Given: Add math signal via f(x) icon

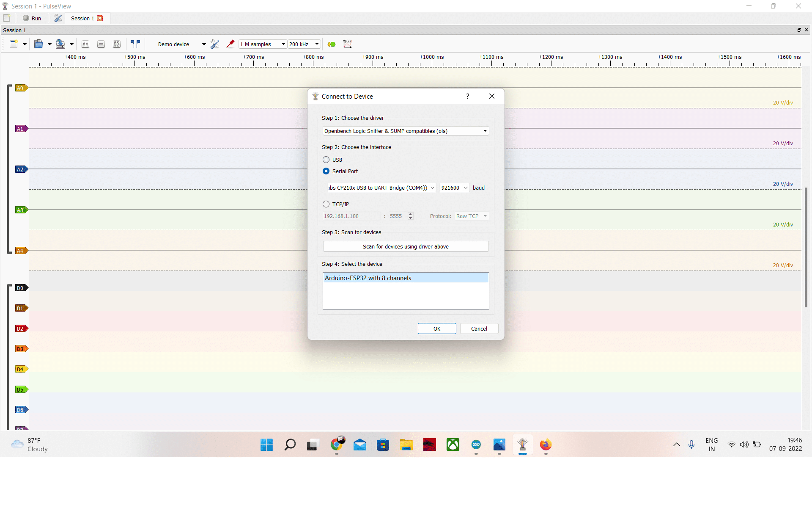Looking at the screenshot, I should [x=348, y=44].
